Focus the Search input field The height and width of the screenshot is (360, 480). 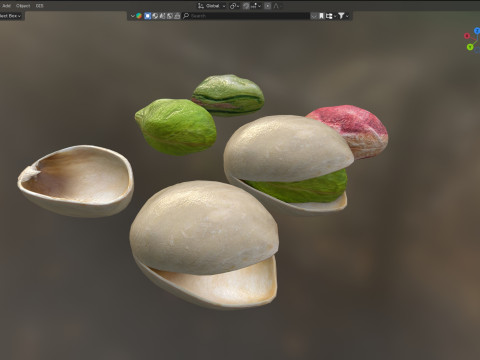pyautogui.click(x=246, y=16)
